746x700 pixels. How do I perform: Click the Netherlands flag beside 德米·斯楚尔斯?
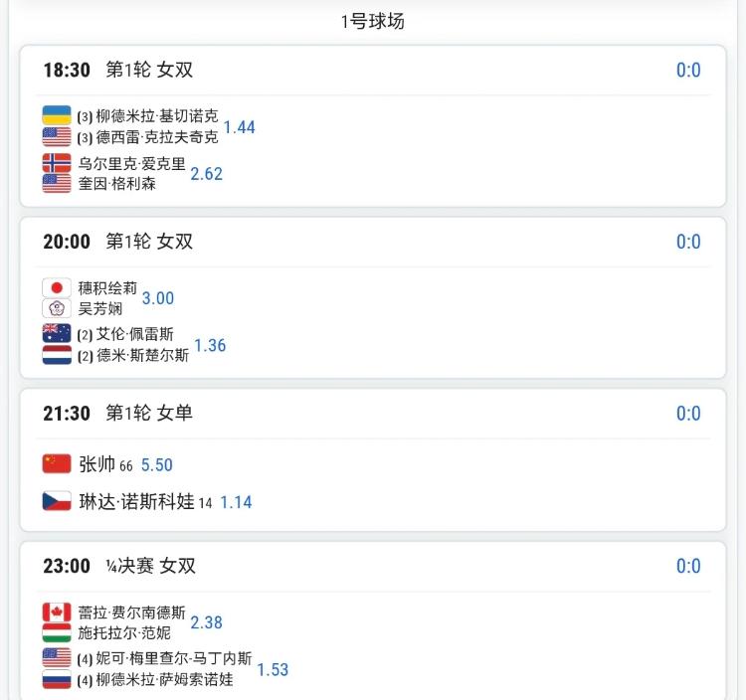point(57,355)
